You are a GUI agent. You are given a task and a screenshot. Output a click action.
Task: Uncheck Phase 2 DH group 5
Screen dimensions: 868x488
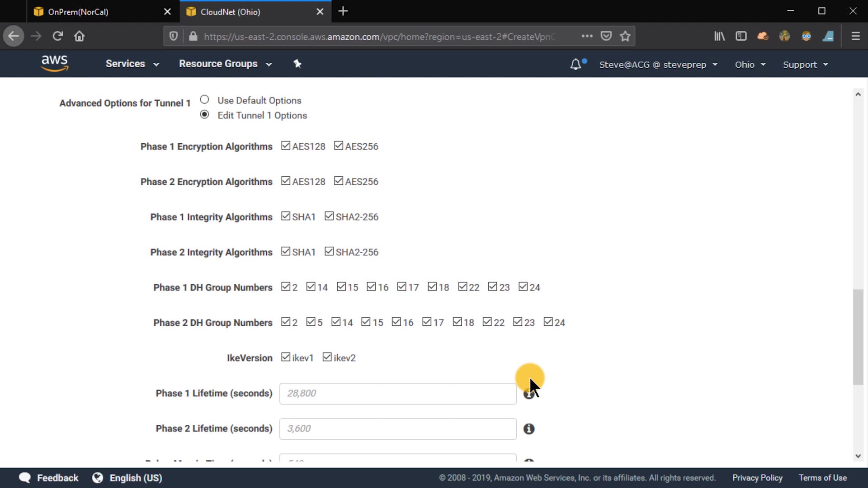(x=311, y=322)
